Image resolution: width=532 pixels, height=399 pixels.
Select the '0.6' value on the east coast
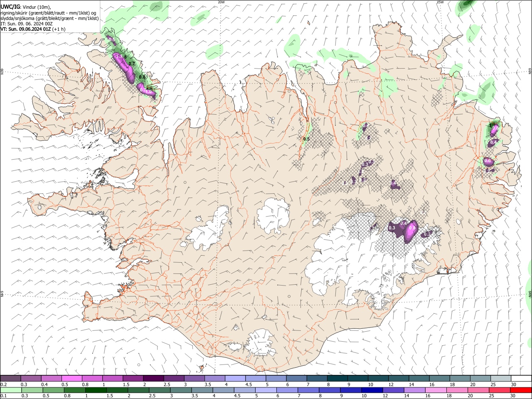[488, 161]
